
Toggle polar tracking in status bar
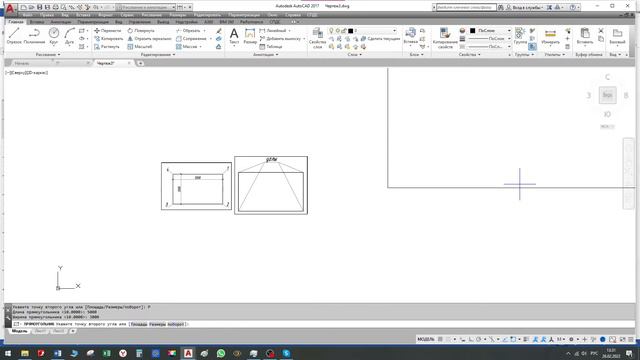coord(479,339)
